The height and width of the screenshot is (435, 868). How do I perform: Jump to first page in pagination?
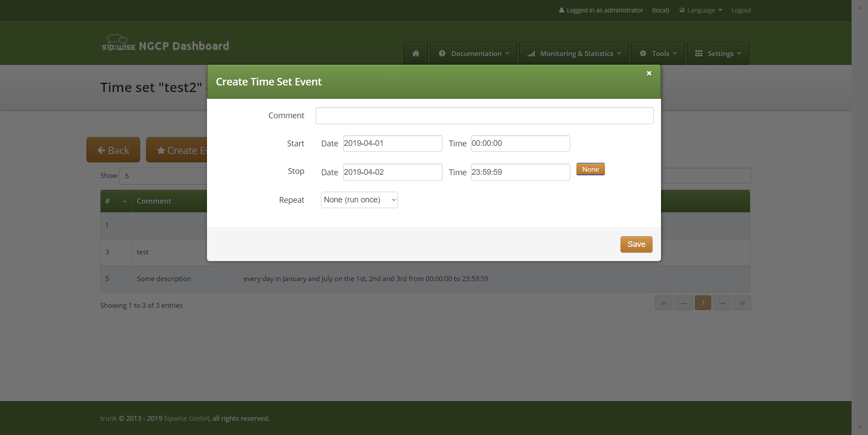click(664, 303)
